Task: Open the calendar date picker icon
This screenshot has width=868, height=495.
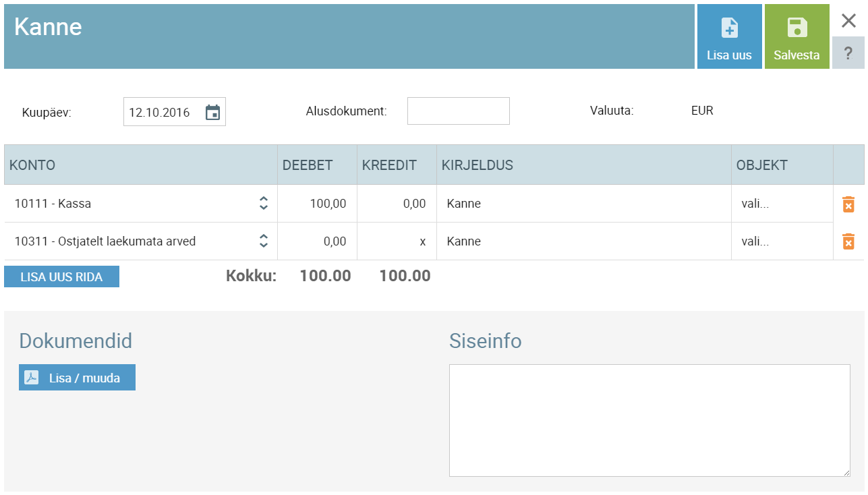Action: (x=212, y=112)
